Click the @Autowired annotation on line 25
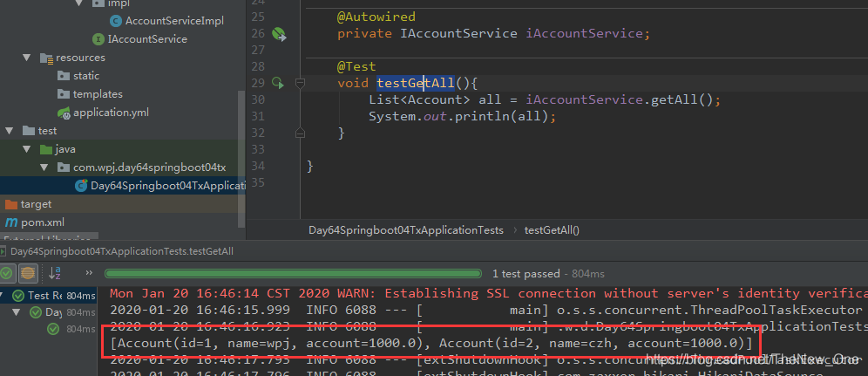This screenshot has width=868, height=376. (x=376, y=17)
